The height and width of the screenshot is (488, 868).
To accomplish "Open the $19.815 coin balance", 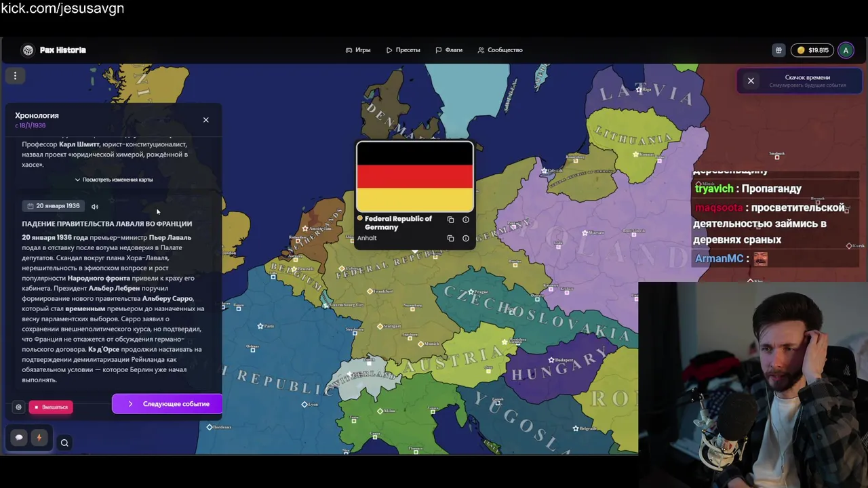I will (x=812, y=50).
